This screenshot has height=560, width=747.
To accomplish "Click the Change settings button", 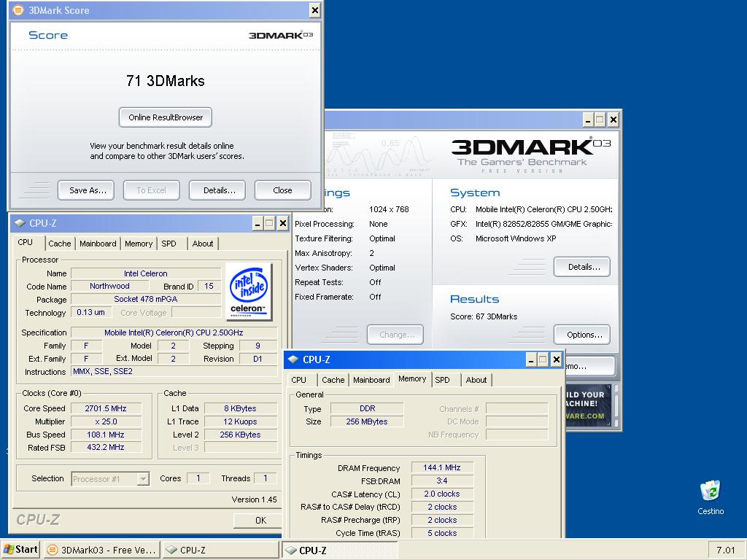I will (395, 334).
